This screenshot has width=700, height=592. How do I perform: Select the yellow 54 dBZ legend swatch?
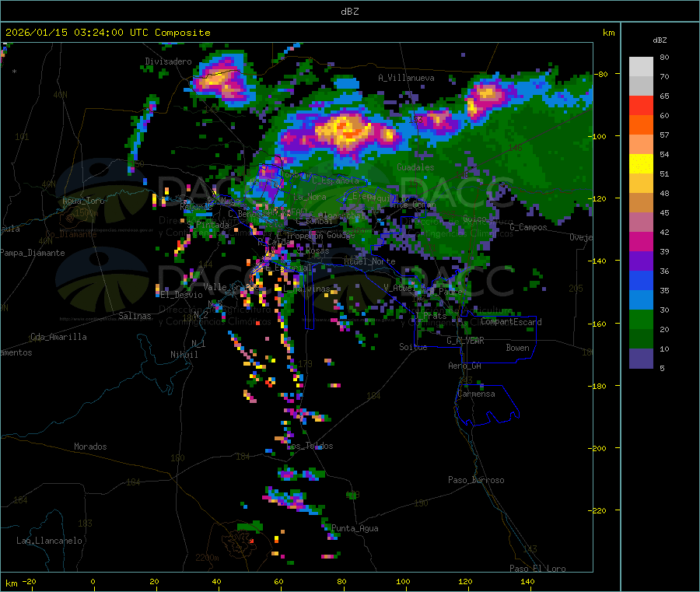pyautogui.click(x=641, y=163)
